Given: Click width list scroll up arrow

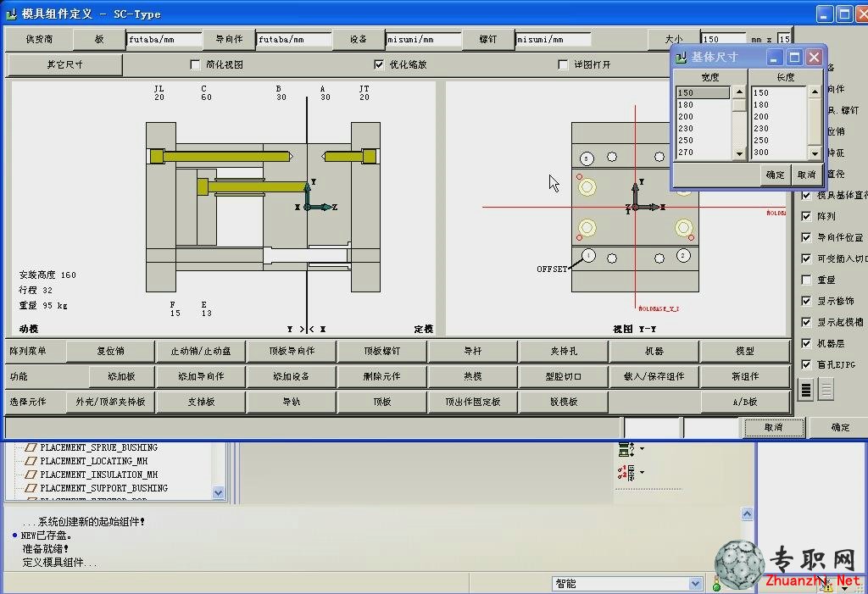Looking at the screenshot, I should [739, 92].
